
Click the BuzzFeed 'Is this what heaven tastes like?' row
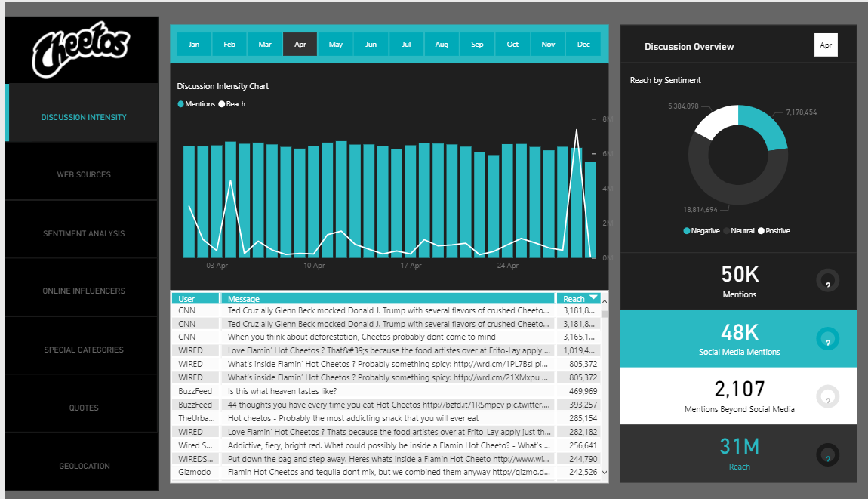(x=386, y=392)
